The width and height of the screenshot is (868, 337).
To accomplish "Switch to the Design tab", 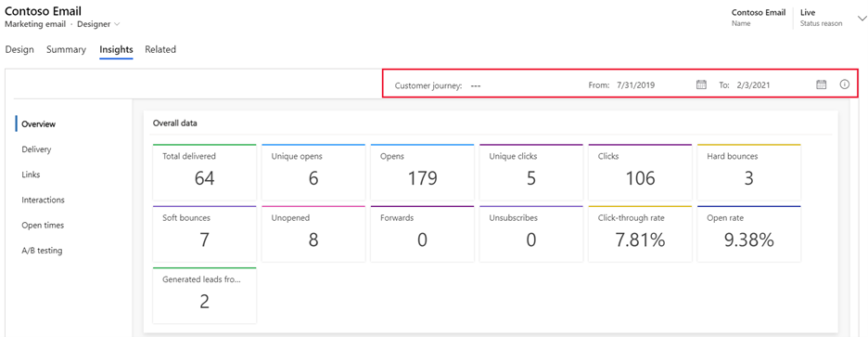I will 19,49.
